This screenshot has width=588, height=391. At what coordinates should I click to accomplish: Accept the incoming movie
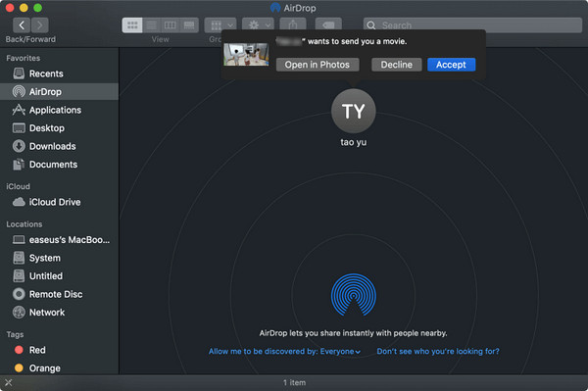[451, 65]
